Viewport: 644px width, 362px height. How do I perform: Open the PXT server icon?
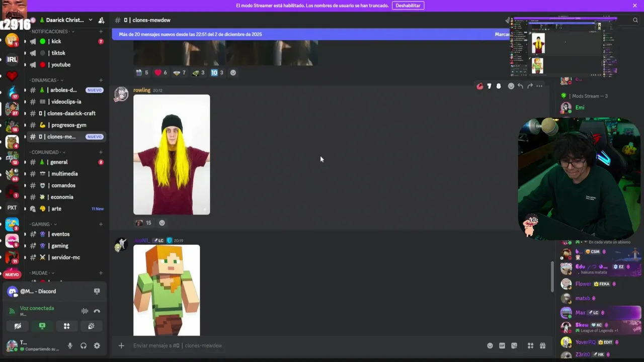point(12,208)
